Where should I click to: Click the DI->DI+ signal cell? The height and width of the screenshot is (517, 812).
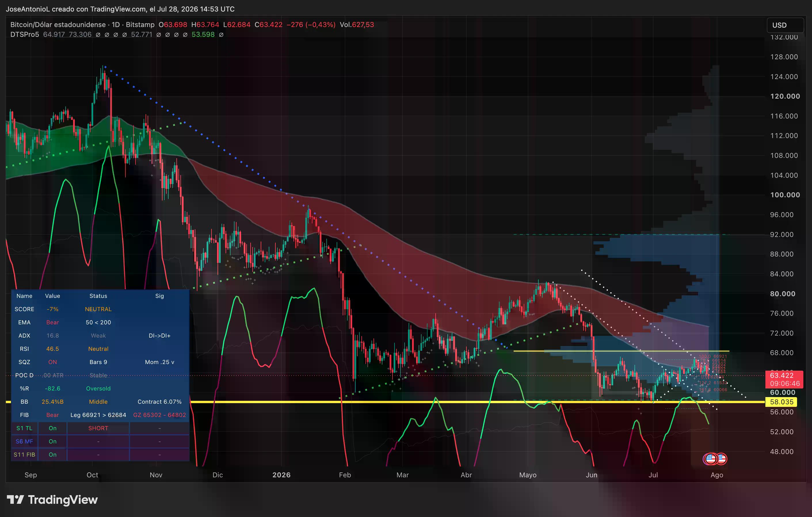(x=159, y=336)
